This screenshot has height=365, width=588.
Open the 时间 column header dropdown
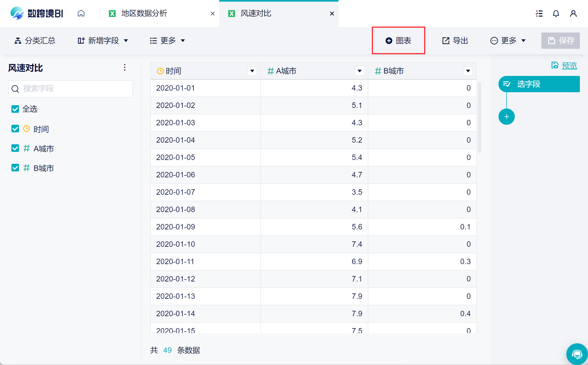(x=252, y=71)
